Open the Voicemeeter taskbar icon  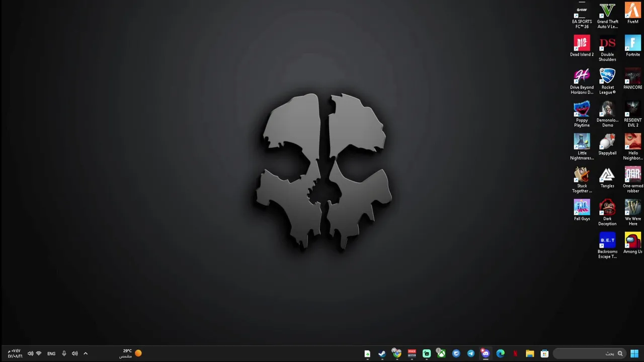(412, 353)
